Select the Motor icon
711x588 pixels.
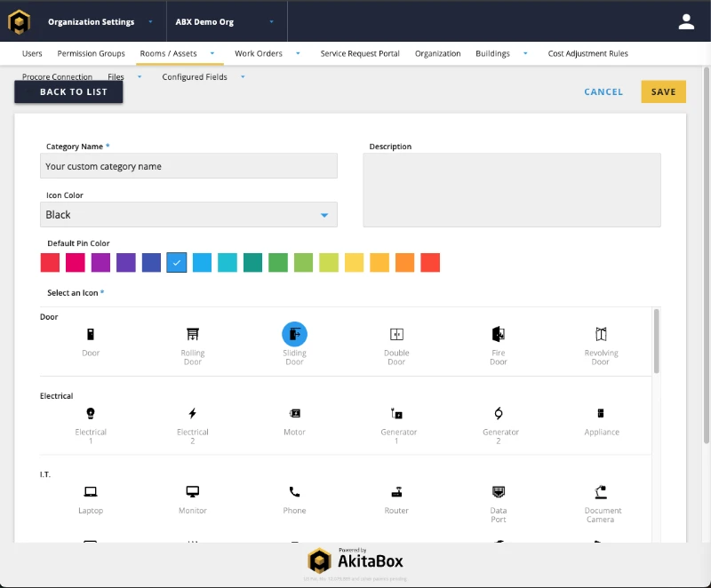(x=294, y=414)
